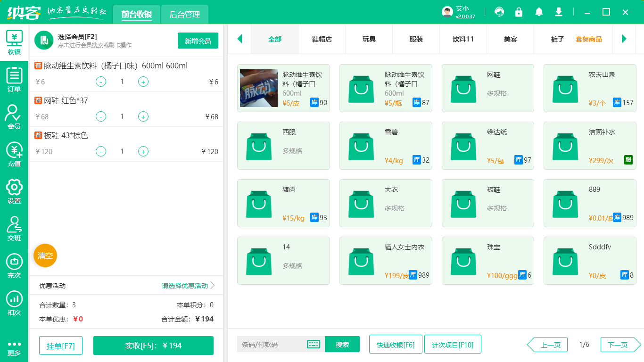Open the 设置 settings sidebar icon
Screen dimensions: 644x362
(14, 191)
